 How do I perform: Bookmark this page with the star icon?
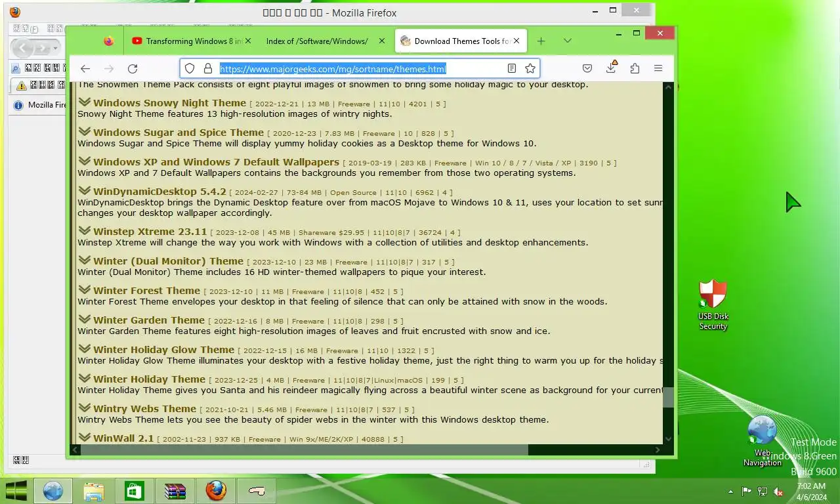(530, 68)
